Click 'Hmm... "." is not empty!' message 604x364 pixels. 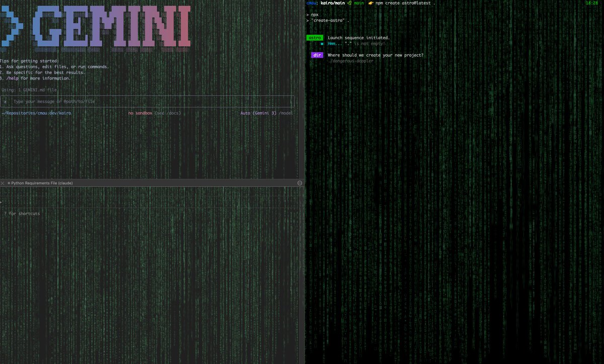click(x=356, y=44)
